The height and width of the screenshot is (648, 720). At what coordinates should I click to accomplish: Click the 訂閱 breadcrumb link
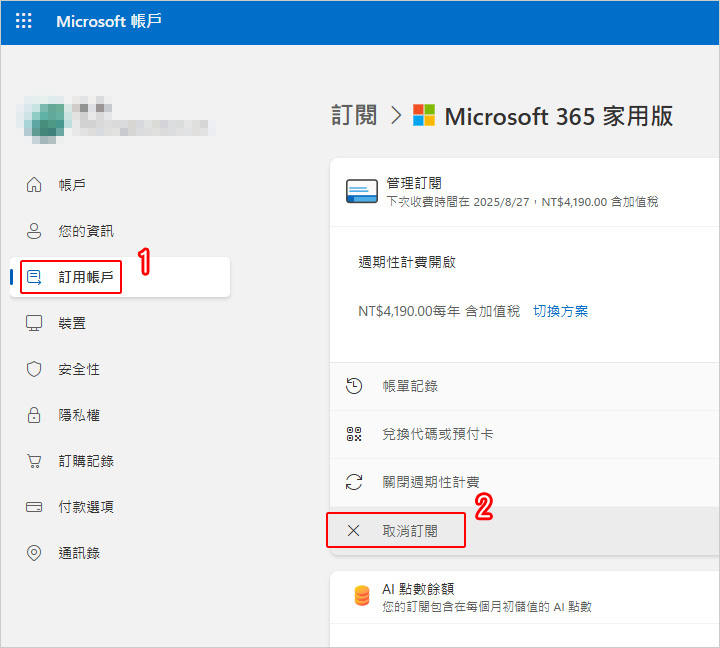(354, 115)
